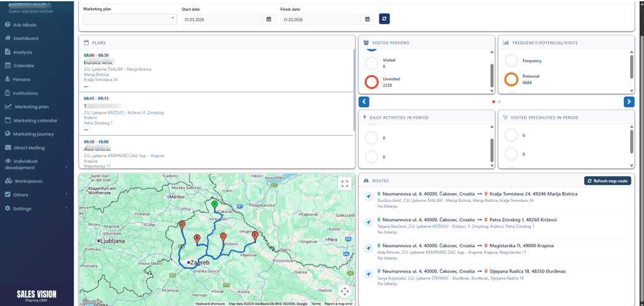The image size is (644, 306).
Task: Click the Refresh map route button
Action: pos(607,181)
